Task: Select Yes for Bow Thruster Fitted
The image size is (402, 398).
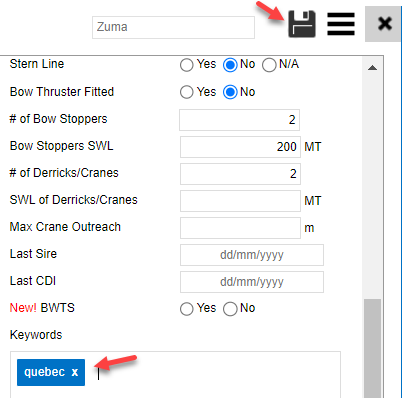Action: point(187,92)
